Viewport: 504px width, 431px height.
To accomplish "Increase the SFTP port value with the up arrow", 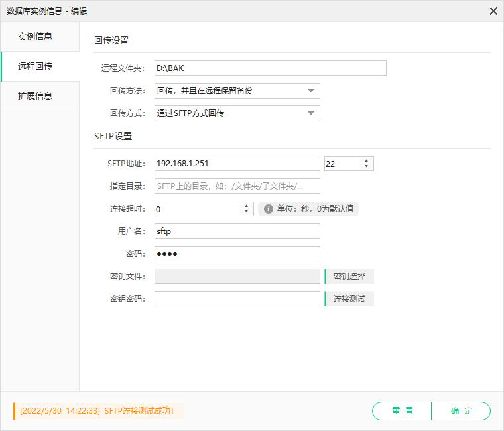I will [x=367, y=160].
